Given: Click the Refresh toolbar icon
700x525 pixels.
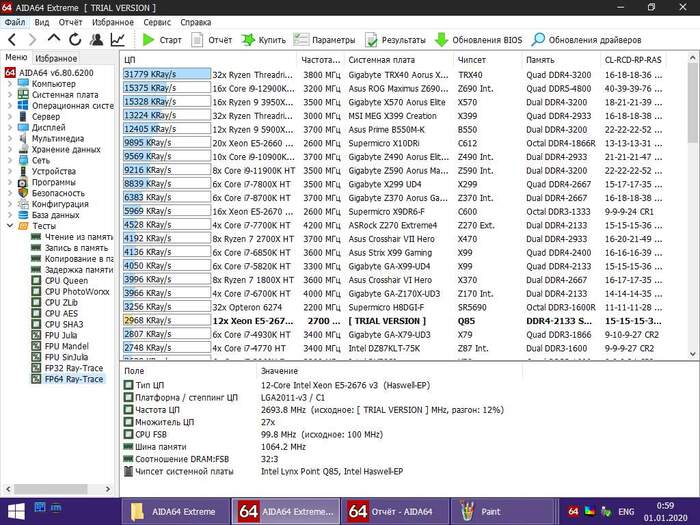Looking at the screenshot, I should point(74,40).
